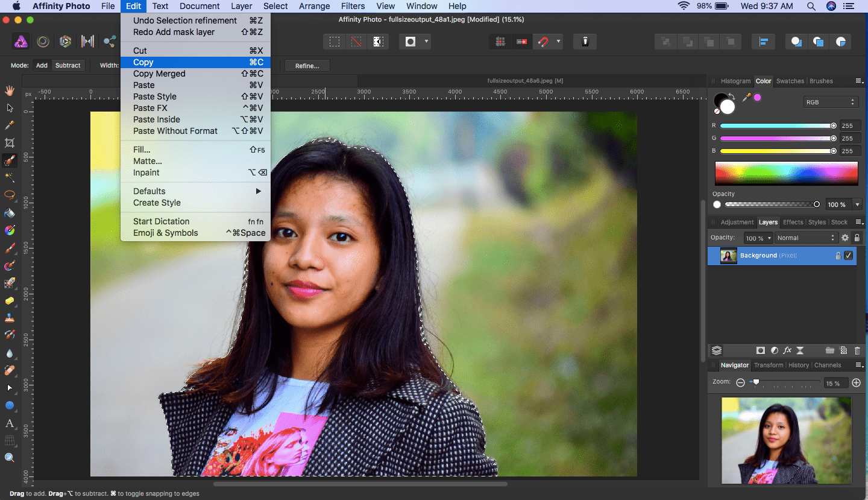Delete layer using the trash icon

857,350
